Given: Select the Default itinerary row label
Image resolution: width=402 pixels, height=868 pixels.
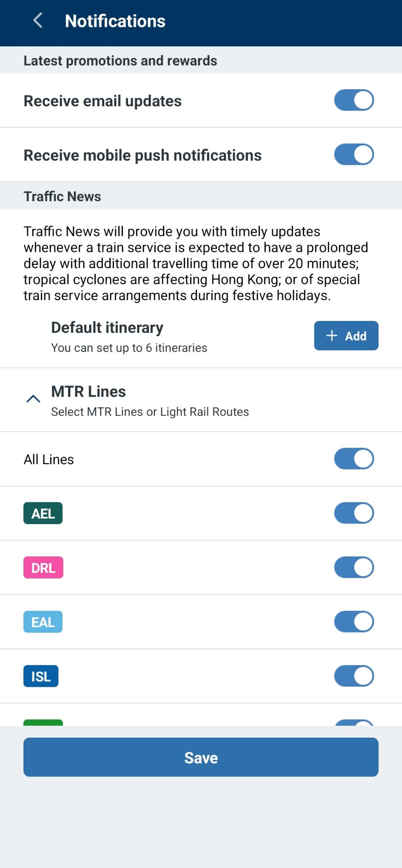Looking at the screenshot, I should [x=107, y=328].
